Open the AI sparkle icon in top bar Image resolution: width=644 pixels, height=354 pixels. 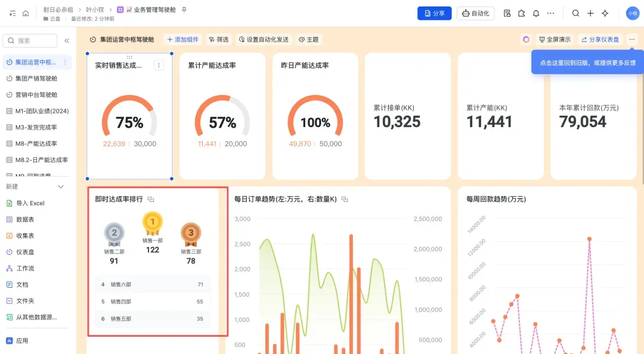pos(605,13)
